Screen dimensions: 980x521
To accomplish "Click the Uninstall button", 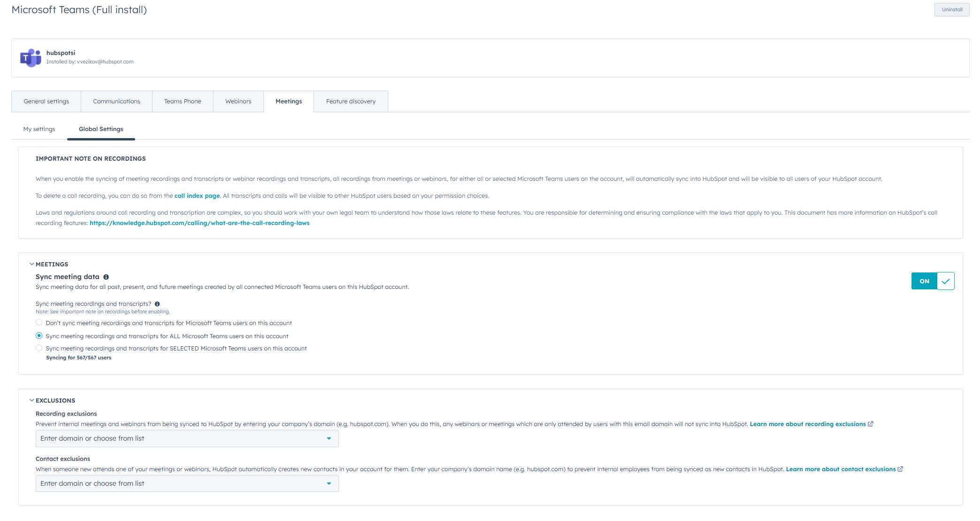I will [x=951, y=10].
